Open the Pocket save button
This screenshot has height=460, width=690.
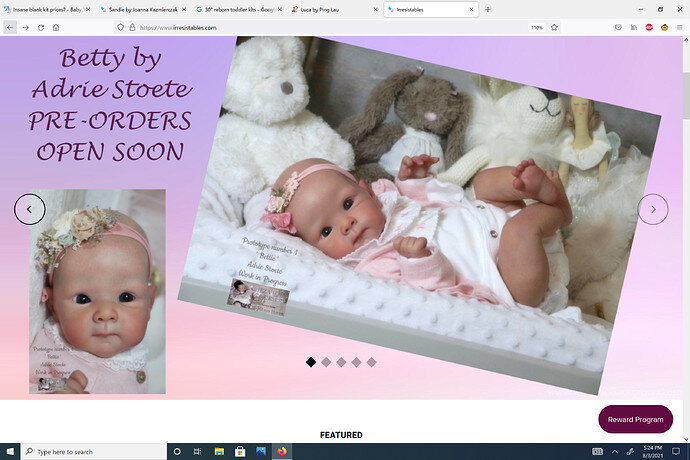click(618, 27)
